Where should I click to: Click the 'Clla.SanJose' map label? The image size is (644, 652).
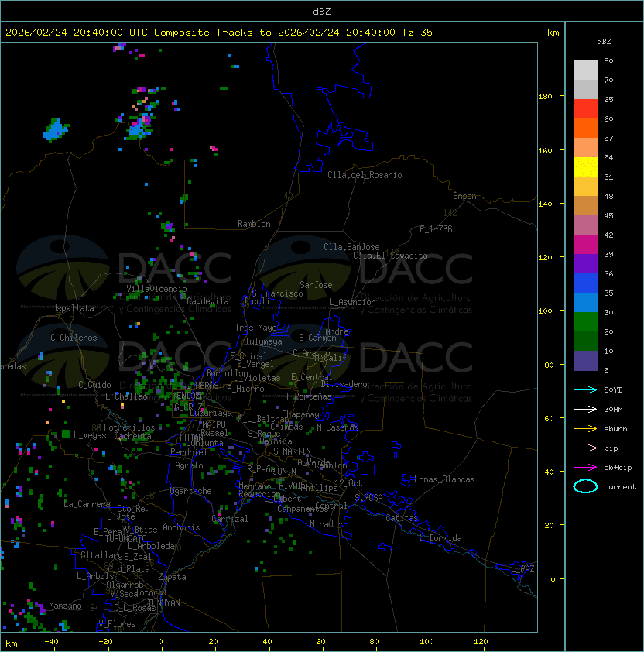pos(351,247)
